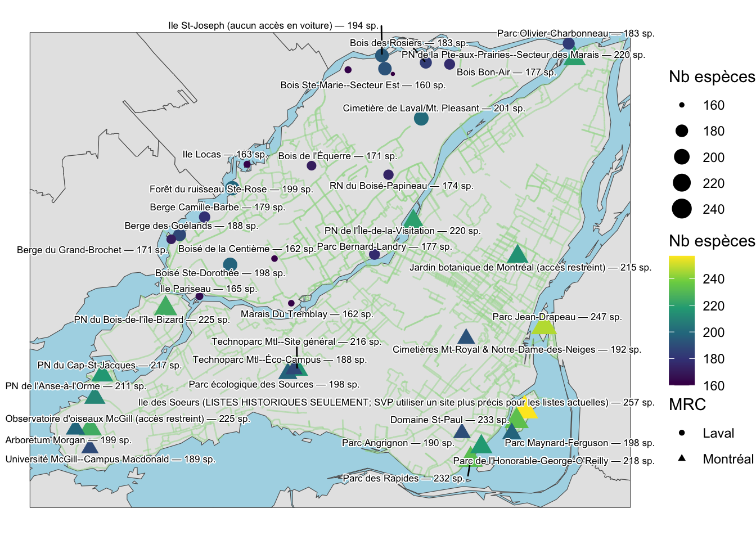Screen dimensions: 756x540
Task: Click the MRC legend title
Action: pyautogui.click(x=687, y=404)
